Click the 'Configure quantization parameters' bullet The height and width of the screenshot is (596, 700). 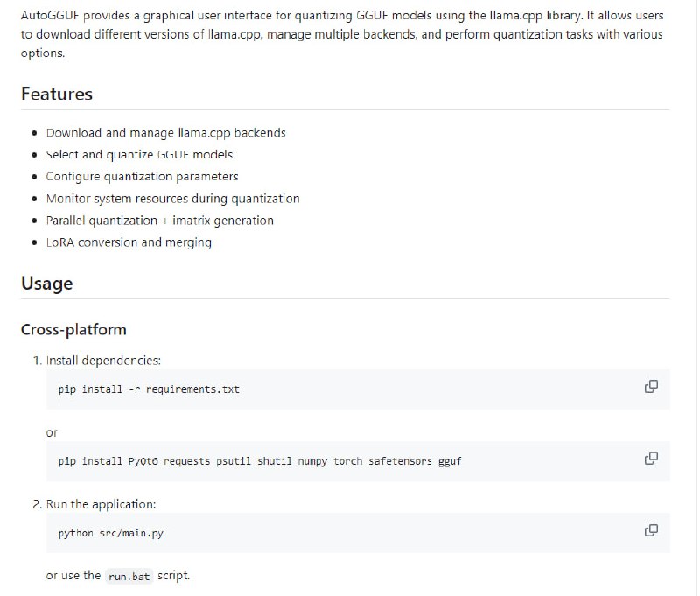tap(142, 177)
